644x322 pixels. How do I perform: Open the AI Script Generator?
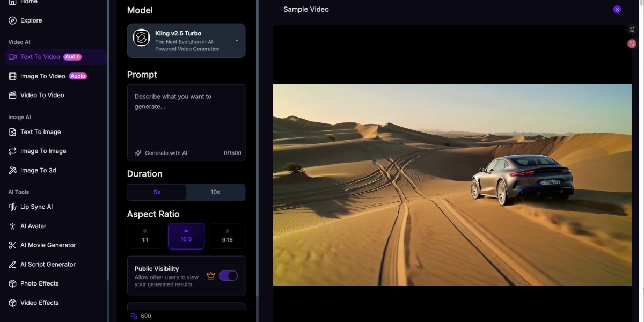pyautogui.click(x=47, y=264)
